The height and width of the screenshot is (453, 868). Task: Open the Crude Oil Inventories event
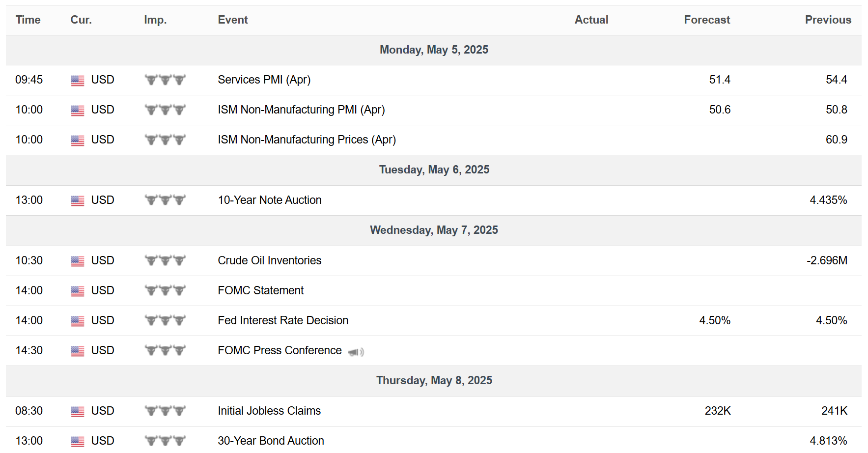click(270, 260)
